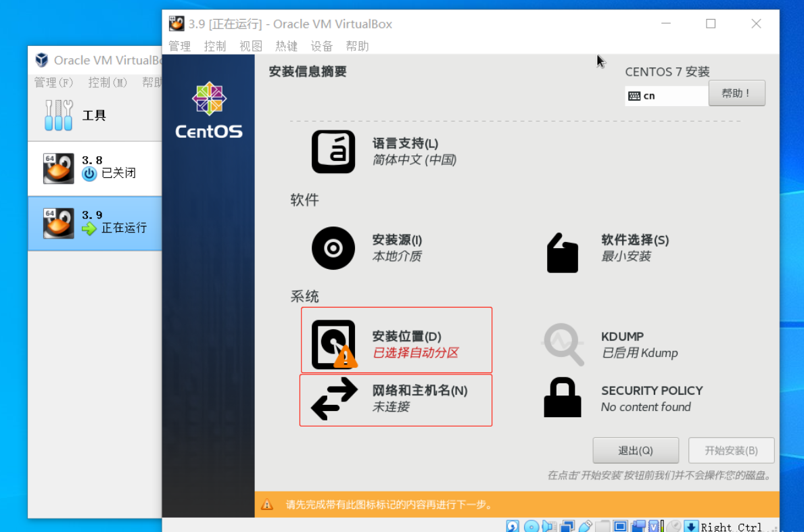Click the VirtualBox Manager title bar cube icon
This screenshot has width=804, height=532.
click(x=41, y=60)
